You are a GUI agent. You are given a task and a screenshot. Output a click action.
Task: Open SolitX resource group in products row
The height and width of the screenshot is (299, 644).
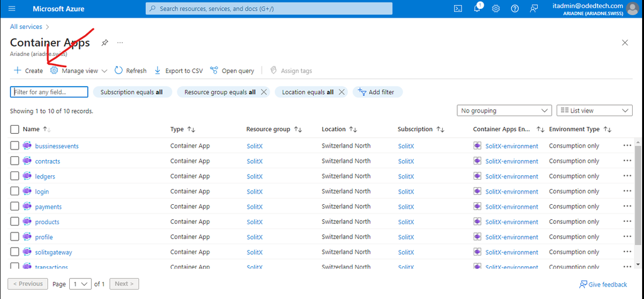[x=255, y=222]
